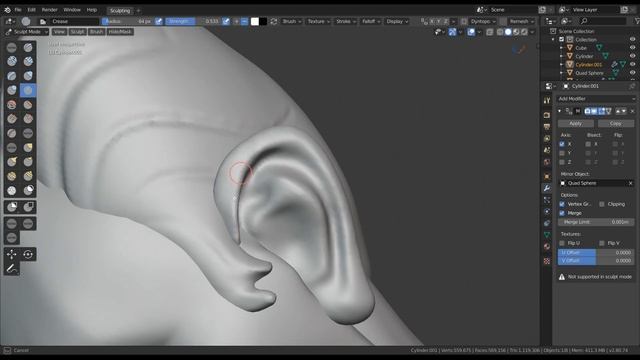Open the Sculpt Mode selector dropdown
This screenshot has height=360, width=640.
coord(27,31)
